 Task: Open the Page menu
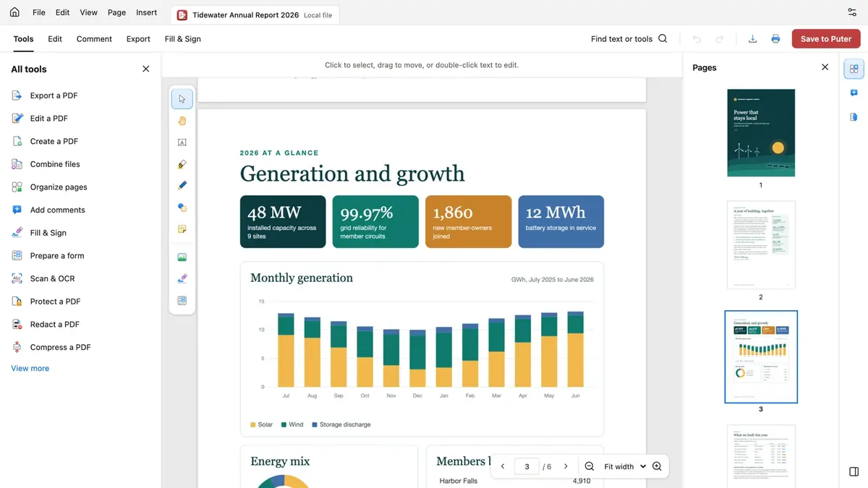[x=116, y=12]
